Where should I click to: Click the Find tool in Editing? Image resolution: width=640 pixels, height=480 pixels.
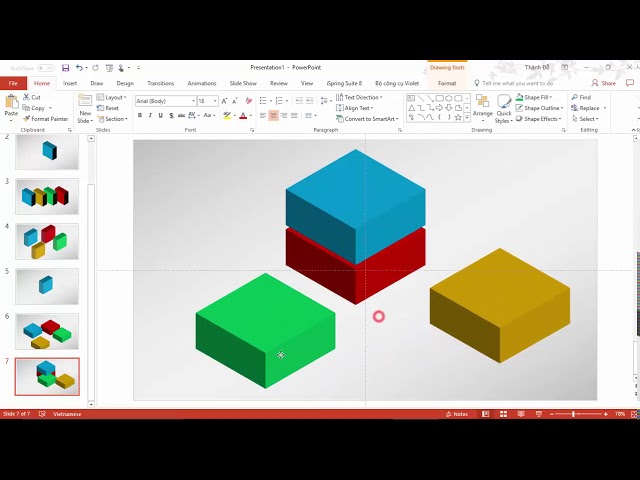point(582,98)
